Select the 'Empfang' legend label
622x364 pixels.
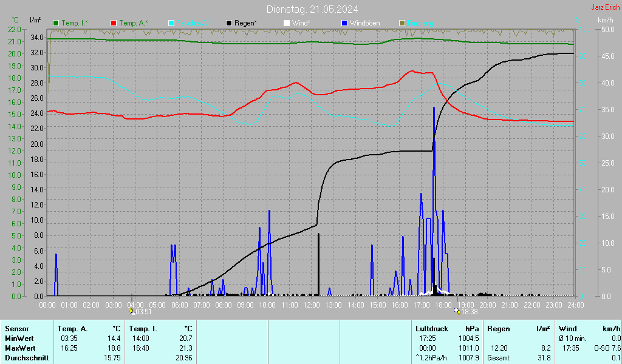point(420,24)
